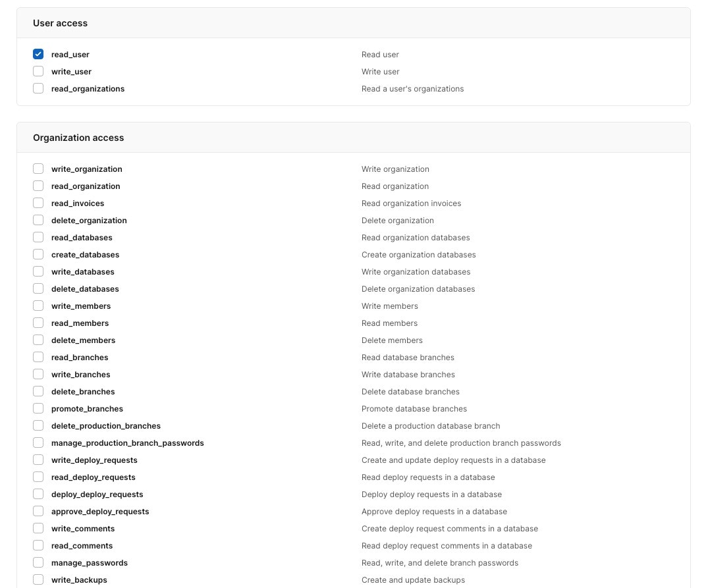Check the delete_organization permission
Screen dimensions: 708x588
(x=38, y=220)
